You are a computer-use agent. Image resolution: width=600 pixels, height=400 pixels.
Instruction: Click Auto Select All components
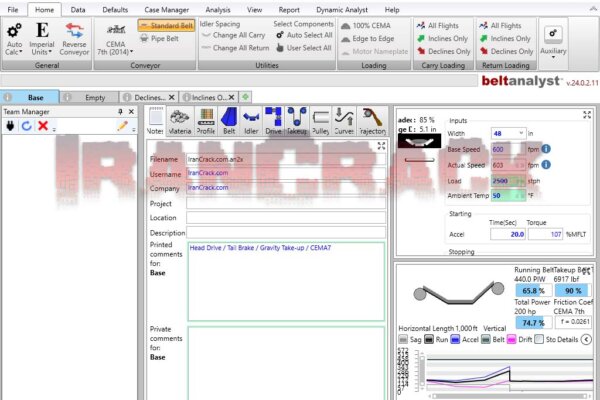tap(304, 35)
